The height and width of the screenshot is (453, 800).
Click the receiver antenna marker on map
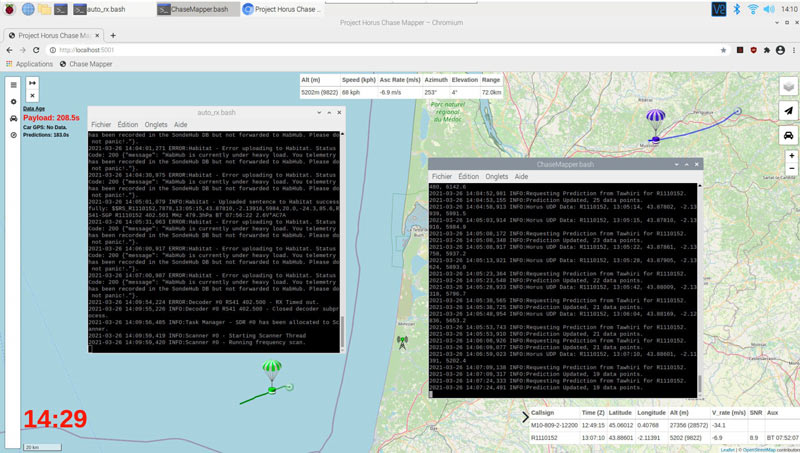[403, 343]
